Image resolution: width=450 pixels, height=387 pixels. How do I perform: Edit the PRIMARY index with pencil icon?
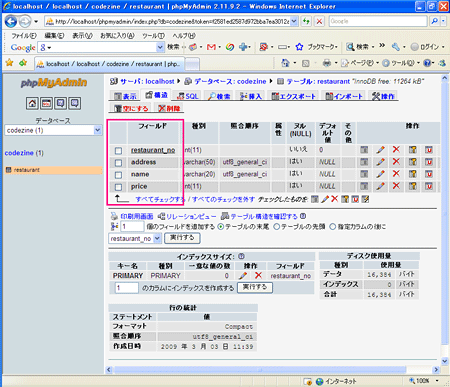243,276
